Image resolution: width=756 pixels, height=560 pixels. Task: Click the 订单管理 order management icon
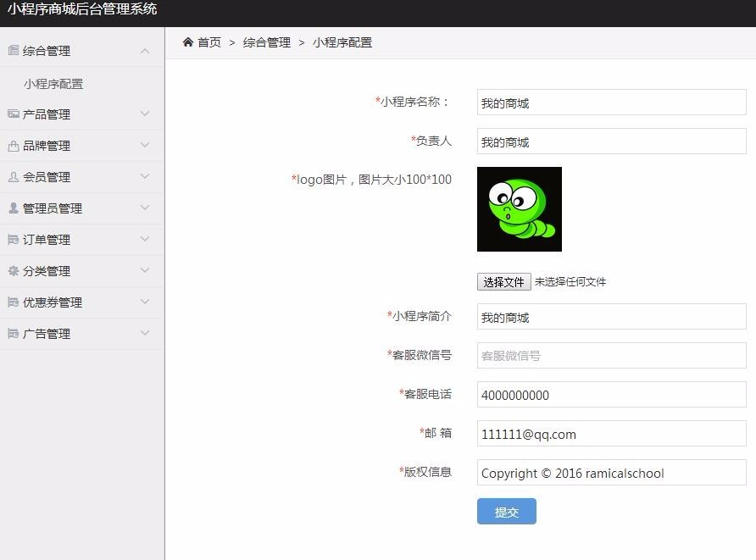pyautogui.click(x=12, y=239)
